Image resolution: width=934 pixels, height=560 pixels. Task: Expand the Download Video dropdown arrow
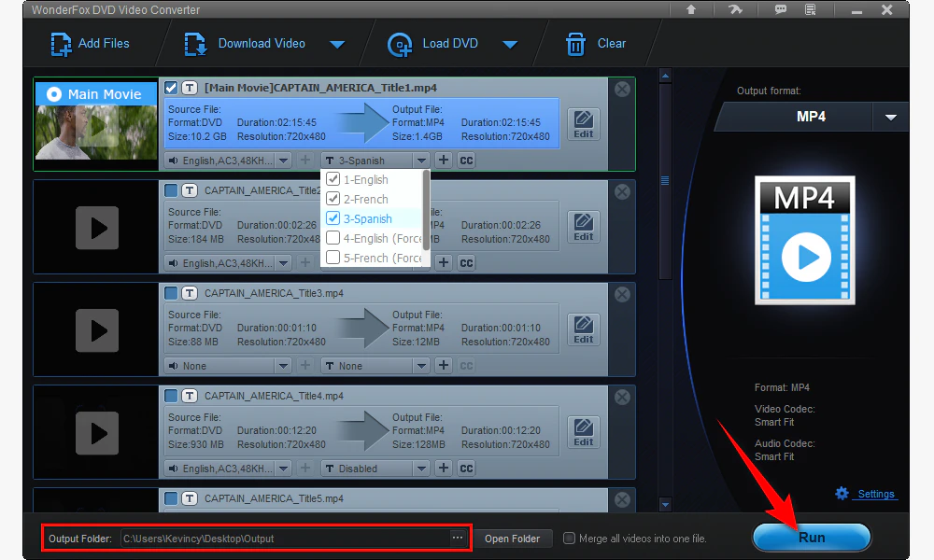tap(337, 45)
